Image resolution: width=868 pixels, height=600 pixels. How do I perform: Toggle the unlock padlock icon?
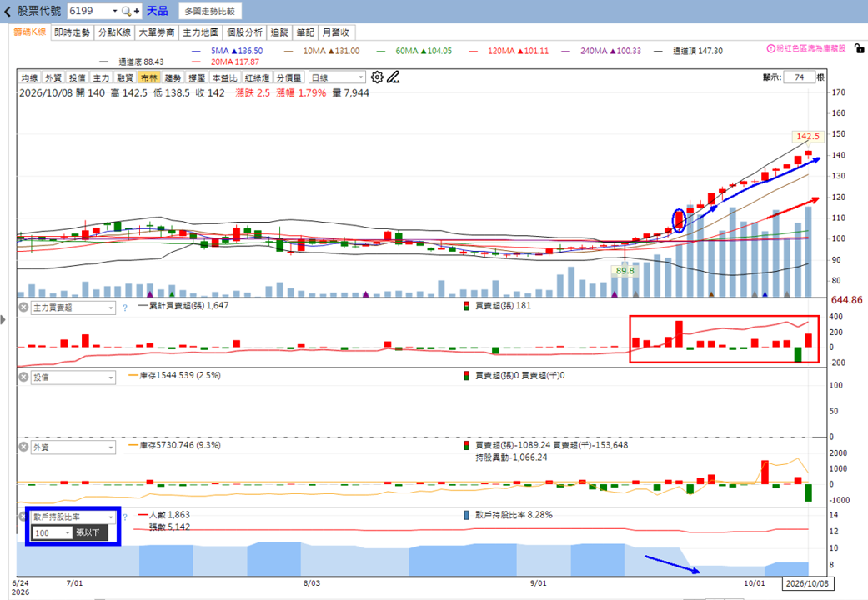point(859,48)
